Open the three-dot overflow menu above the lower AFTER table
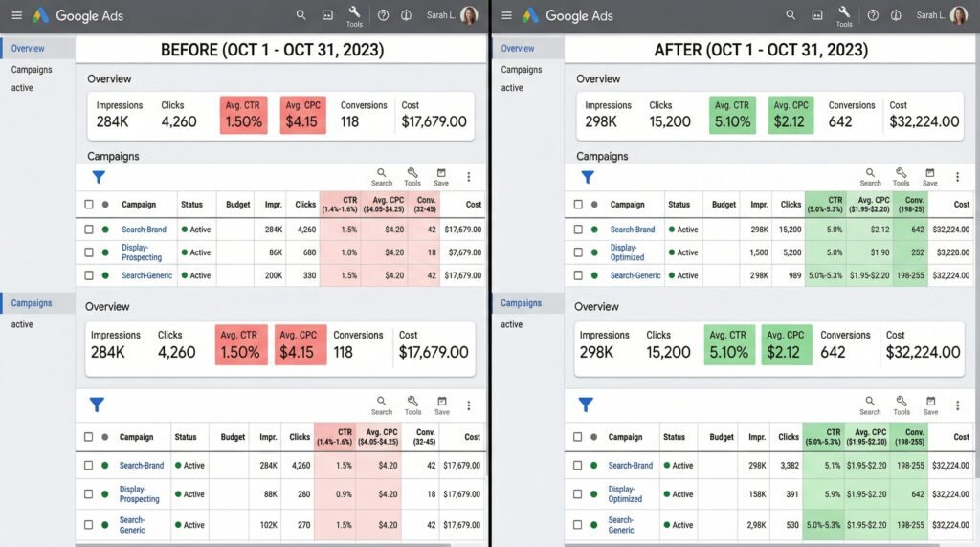This screenshot has height=547, width=980. point(958,405)
